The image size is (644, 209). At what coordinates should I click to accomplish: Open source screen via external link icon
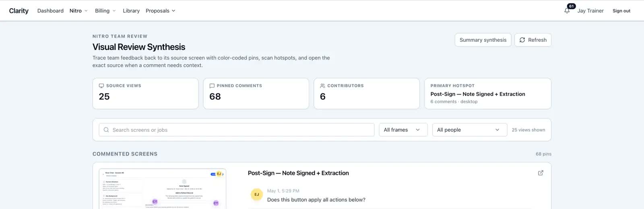pyautogui.click(x=541, y=173)
